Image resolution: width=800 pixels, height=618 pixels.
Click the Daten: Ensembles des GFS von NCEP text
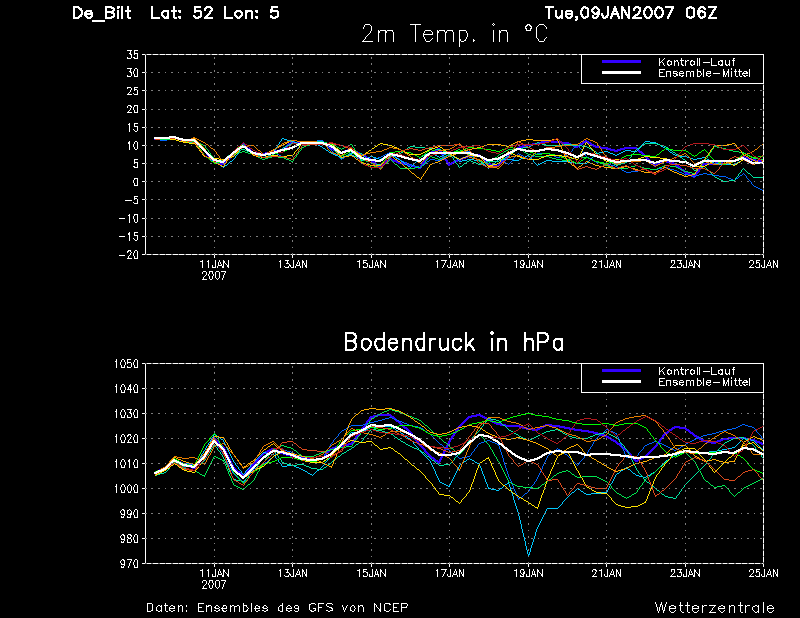pyautogui.click(x=277, y=608)
